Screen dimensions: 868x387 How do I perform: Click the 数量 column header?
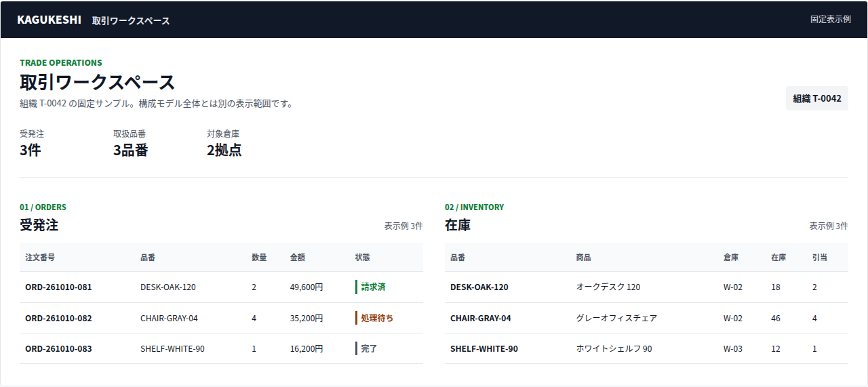pyautogui.click(x=259, y=258)
